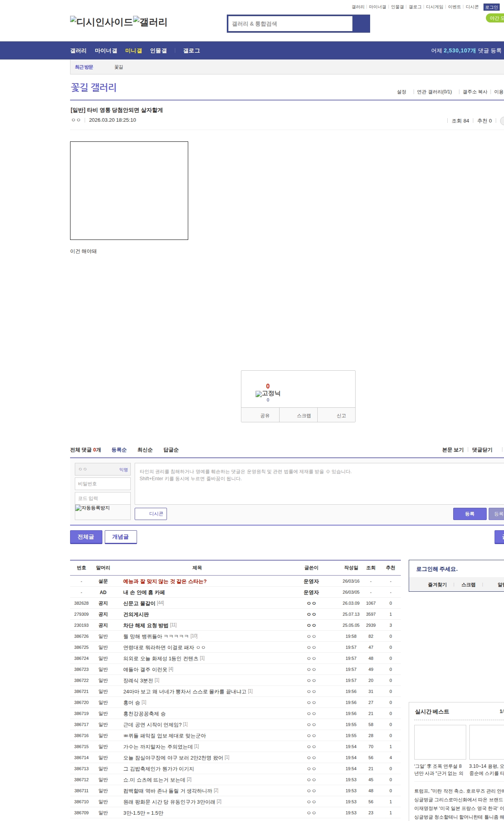Click the 비밀번호 input field
Screen dimensions: 504x821
pyautogui.click(x=103, y=484)
